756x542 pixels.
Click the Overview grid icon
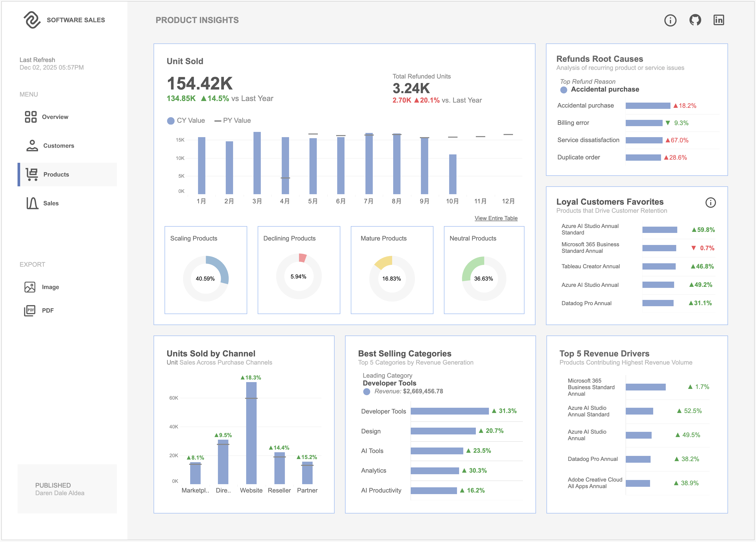(31, 117)
